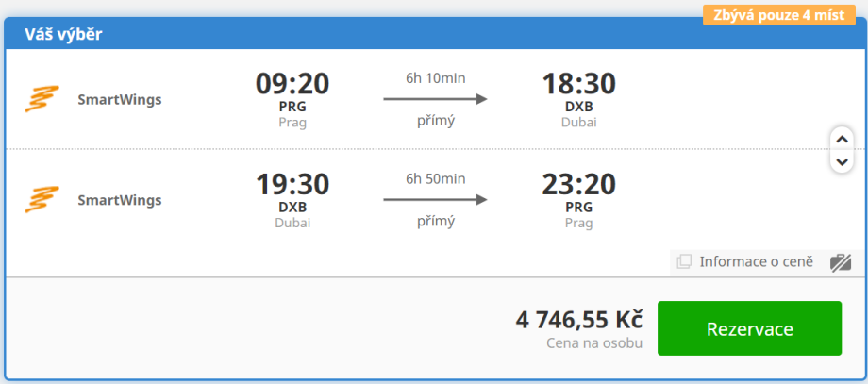The image size is (868, 384).
Task: Click the 19:30 DXB departure time
Action: [x=292, y=185]
